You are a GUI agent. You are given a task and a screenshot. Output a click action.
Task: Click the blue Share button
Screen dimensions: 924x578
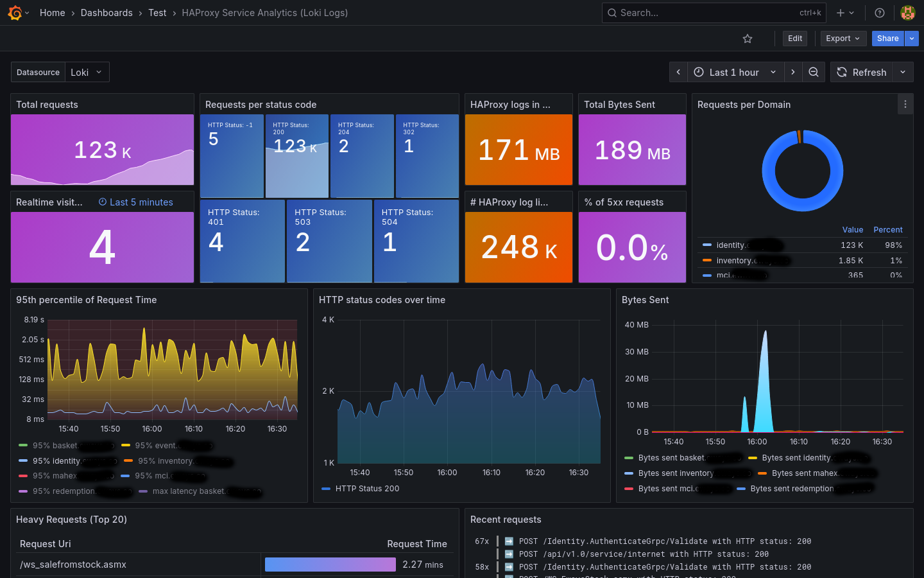(x=887, y=39)
